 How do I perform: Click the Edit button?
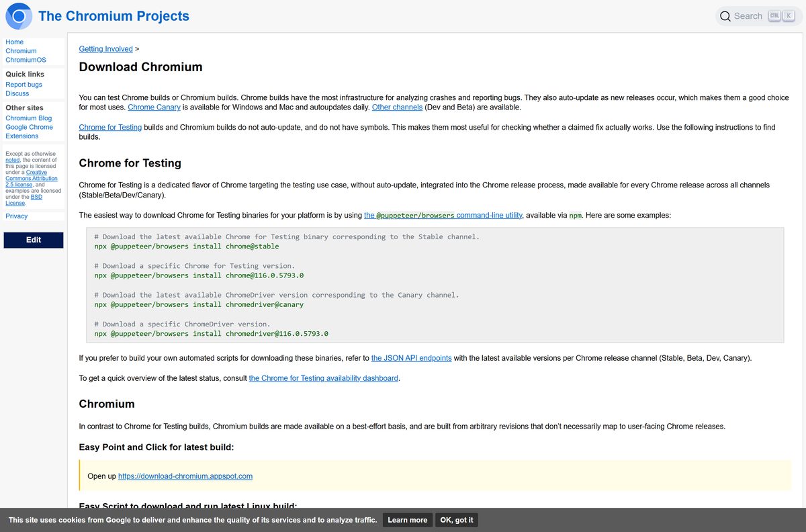[x=34, y=240]
